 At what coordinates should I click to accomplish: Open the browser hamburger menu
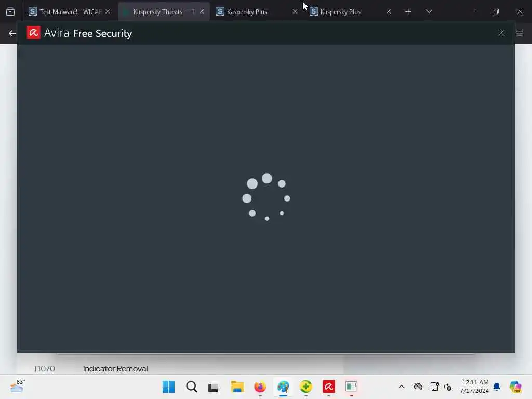tap(520, 33)
